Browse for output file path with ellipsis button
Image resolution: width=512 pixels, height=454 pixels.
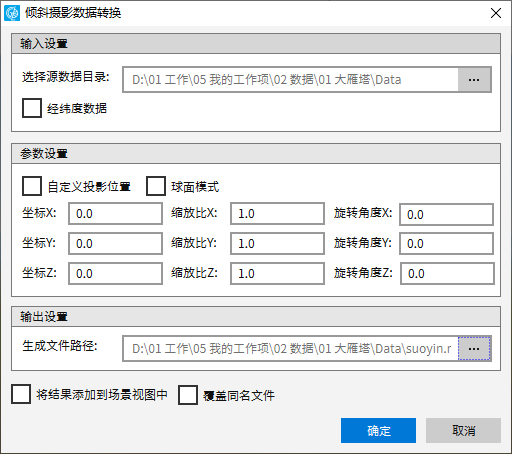coord(474,349)
